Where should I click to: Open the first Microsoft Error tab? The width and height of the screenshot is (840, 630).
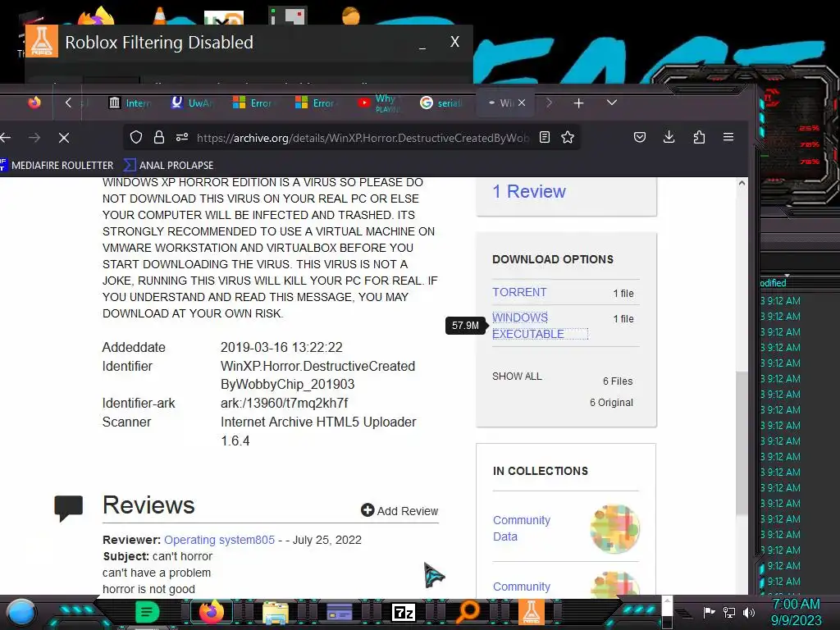[x=253, y=103]
